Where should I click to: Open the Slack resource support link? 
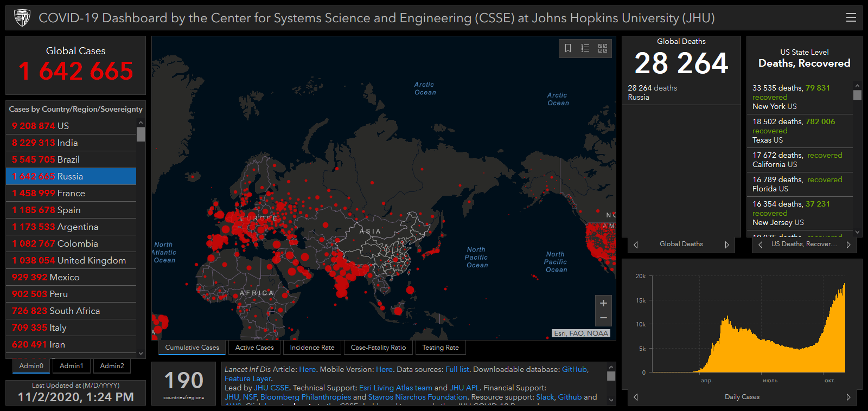(545, 397)
